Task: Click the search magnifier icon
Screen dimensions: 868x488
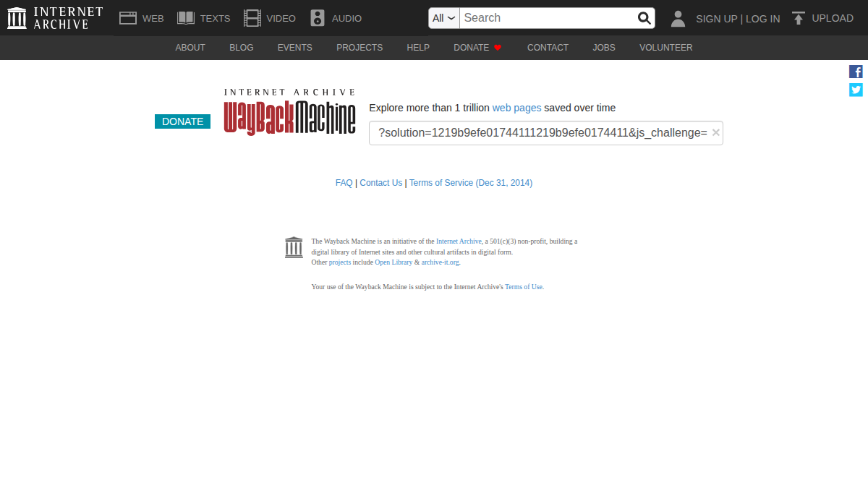Action: 644,18
